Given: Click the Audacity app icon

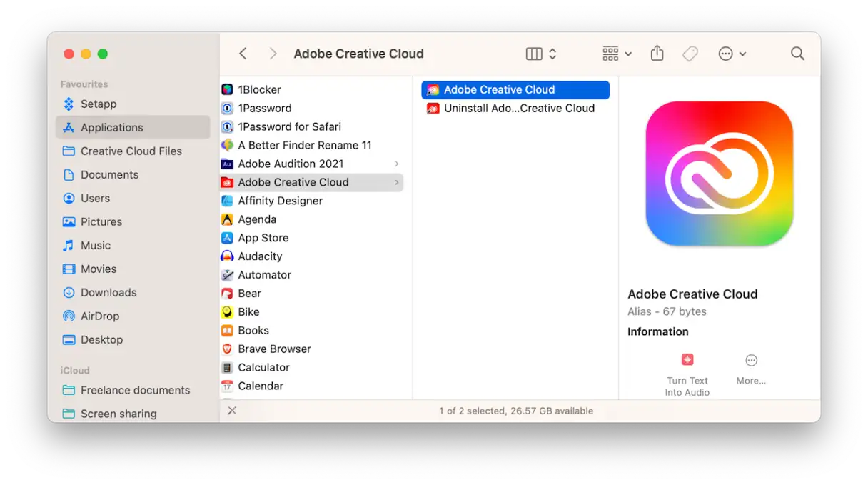Looking at the screenshot, I should click(227, 256).
